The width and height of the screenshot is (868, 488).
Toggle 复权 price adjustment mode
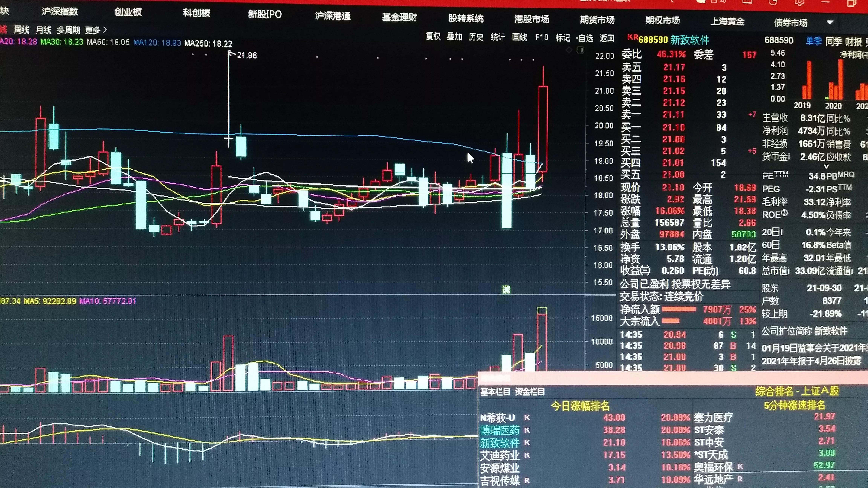click(x=433, y=38)
